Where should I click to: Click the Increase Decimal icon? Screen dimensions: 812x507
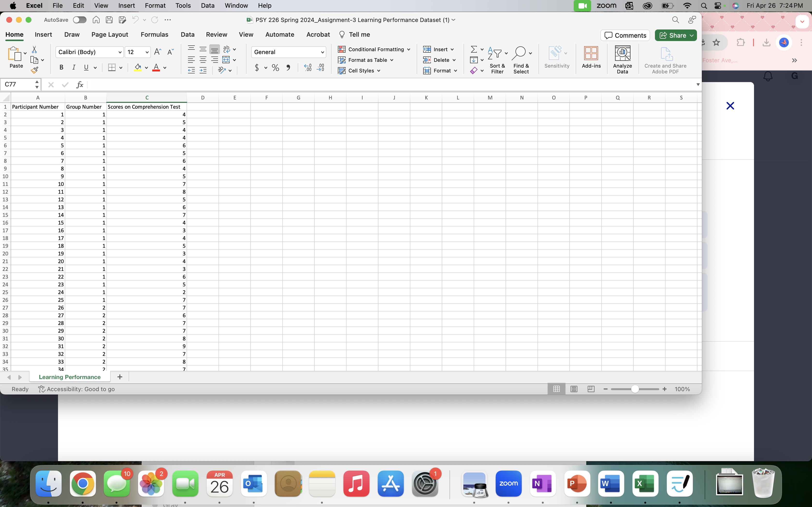[x=307, y=68]
